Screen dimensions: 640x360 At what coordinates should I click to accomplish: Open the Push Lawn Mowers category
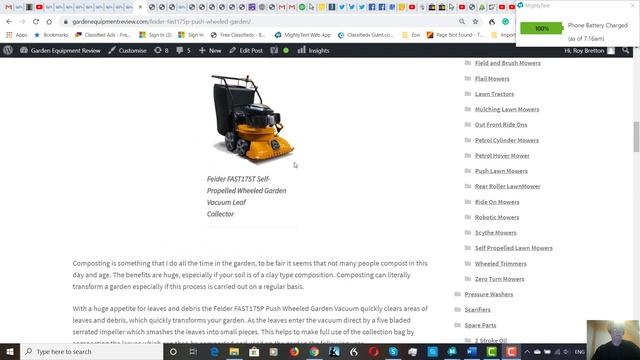(501, 171)
